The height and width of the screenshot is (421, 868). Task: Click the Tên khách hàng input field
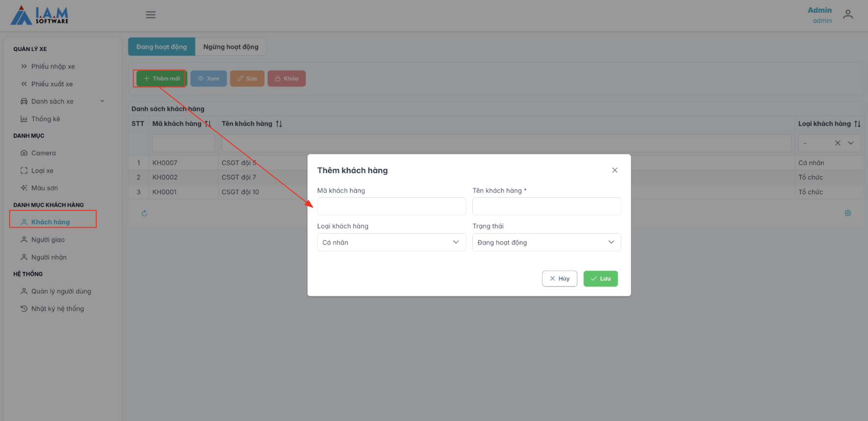(546, 207)
